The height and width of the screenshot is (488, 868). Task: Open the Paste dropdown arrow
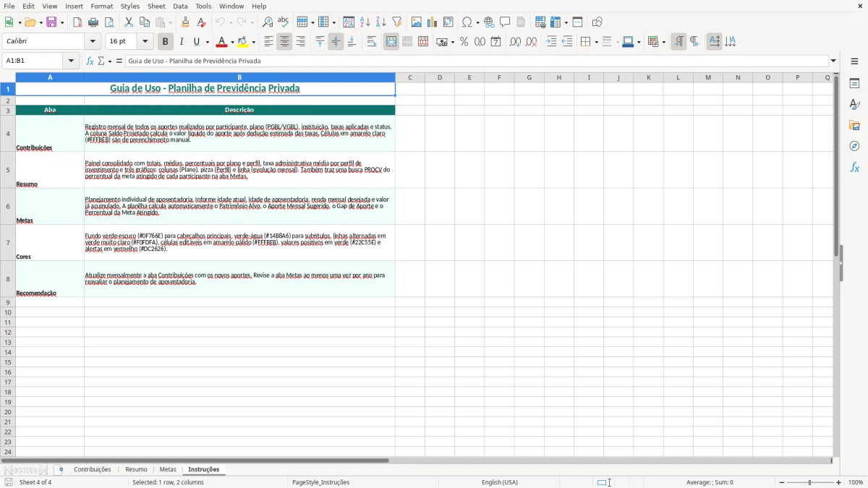pos(171,22)
